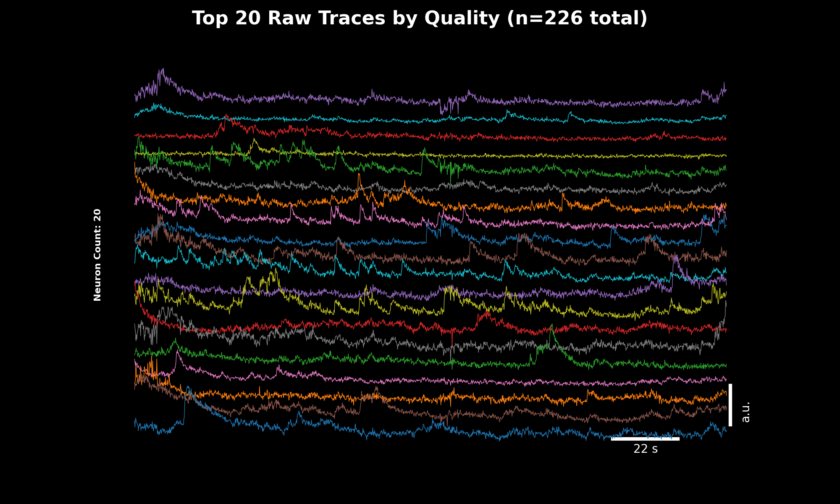Click the second-from-top cyan trace's start bump
Image resolution: width=840 pixels, height=504 pixels.
click(156, 105)
